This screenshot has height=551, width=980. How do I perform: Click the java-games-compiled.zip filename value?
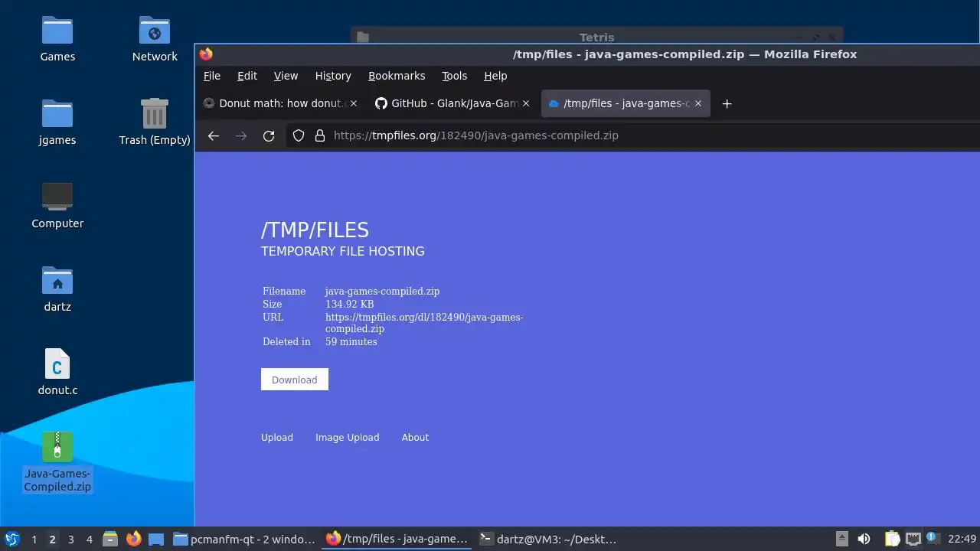[x=382, y=291]
